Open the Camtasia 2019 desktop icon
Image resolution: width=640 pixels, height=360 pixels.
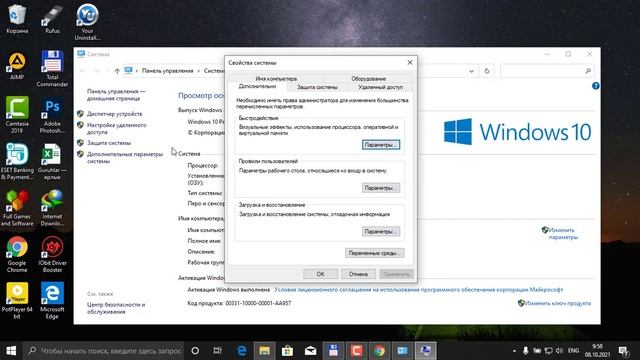click(x=17, y=115)
